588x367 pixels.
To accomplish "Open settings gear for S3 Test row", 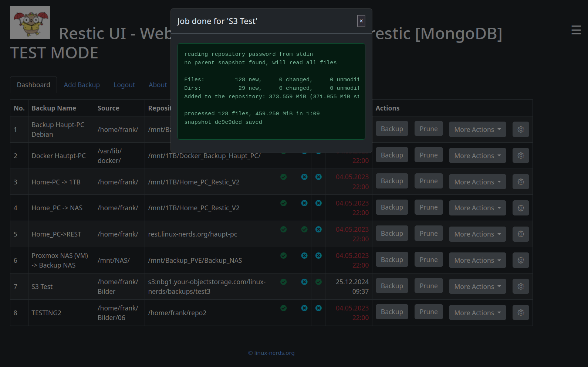I will click(521, 286).
